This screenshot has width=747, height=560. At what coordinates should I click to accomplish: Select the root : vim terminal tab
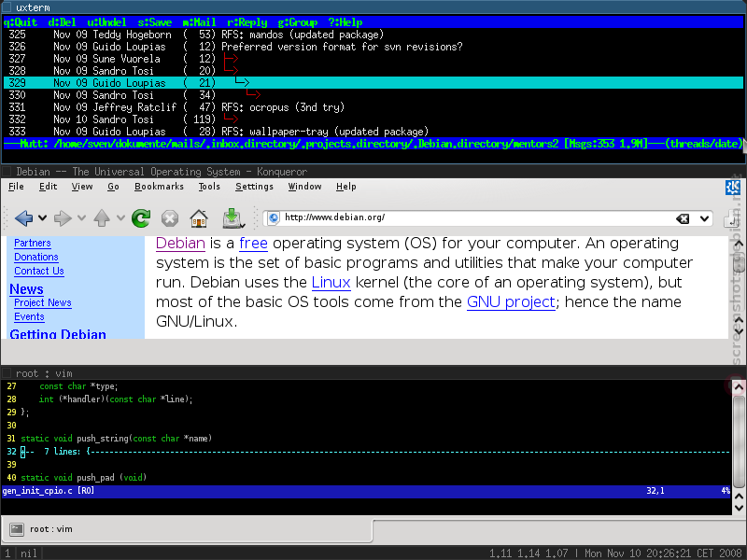pyautogui.click(x=187, y=529)
